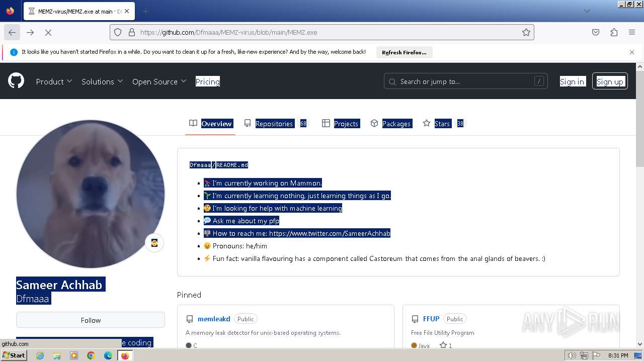Click the volume tray icon
This screenshot has width=644, height=362.
pyautogui.click(x=572, y=355)
